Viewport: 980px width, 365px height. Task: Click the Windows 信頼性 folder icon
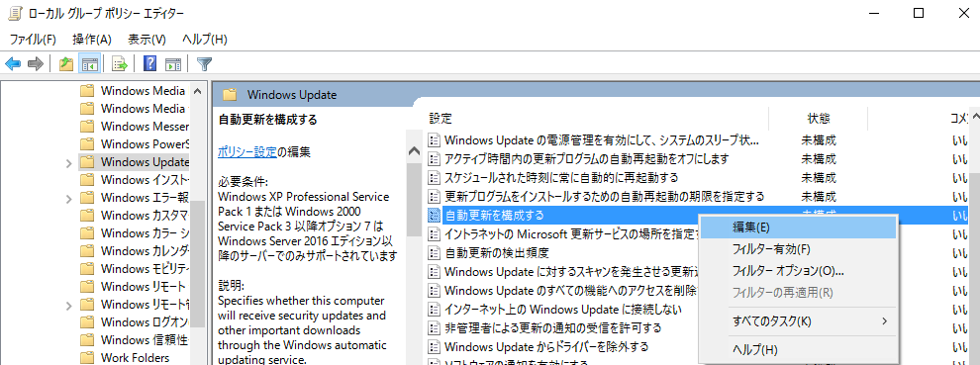tap(87, 340)
